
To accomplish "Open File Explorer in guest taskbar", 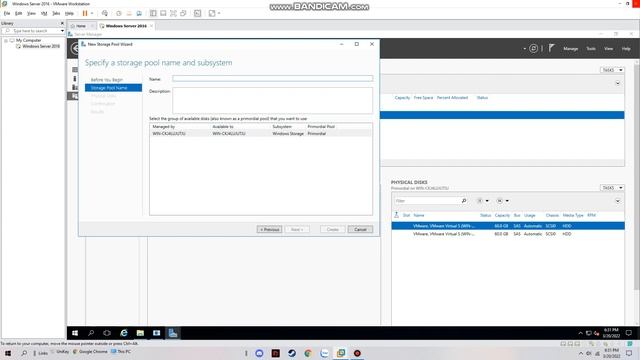I will [140, 333].
